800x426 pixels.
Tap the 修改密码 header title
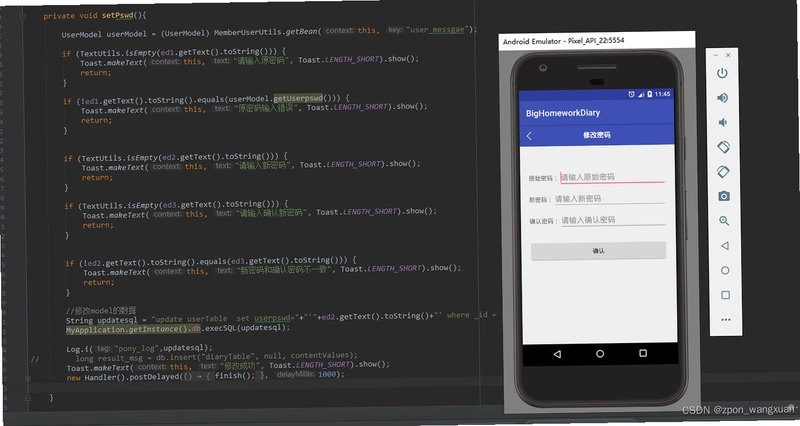tap(596, 135)
